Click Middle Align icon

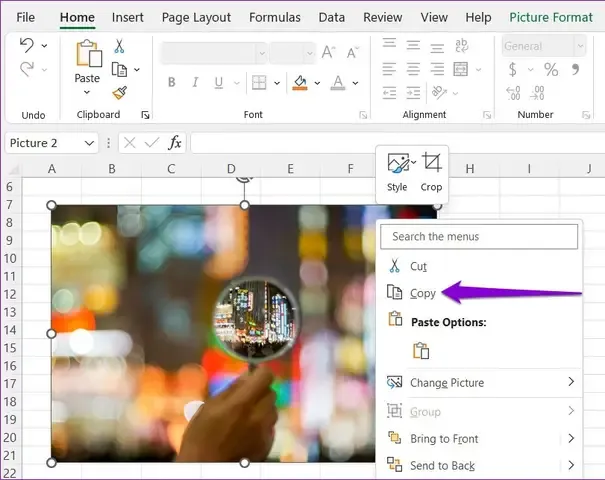pos(413,46)
